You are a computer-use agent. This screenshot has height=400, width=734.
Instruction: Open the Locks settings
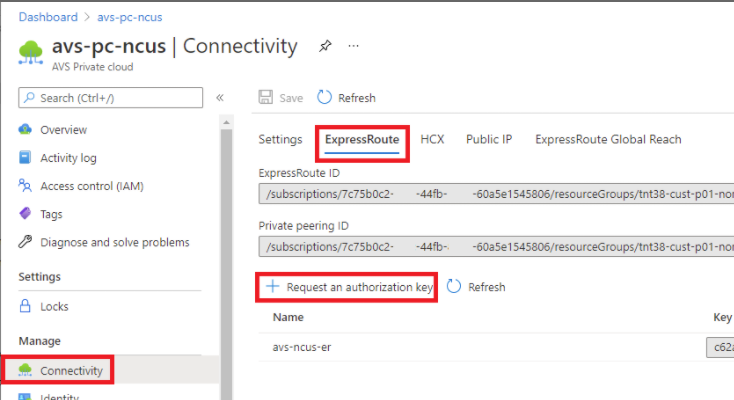(x=54, y=306)
